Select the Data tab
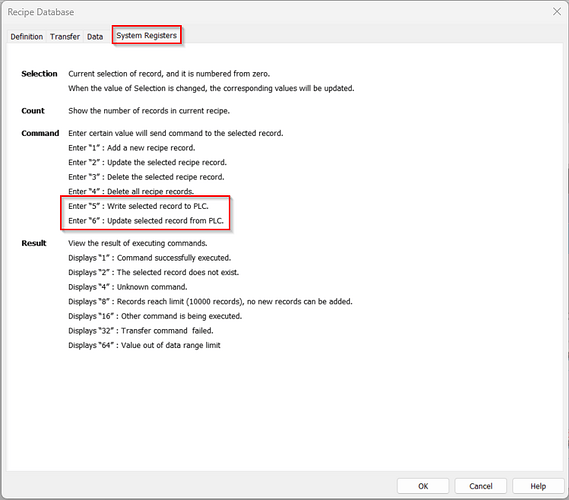This screenshot has height=500, width=569. [x=95, y=37]
